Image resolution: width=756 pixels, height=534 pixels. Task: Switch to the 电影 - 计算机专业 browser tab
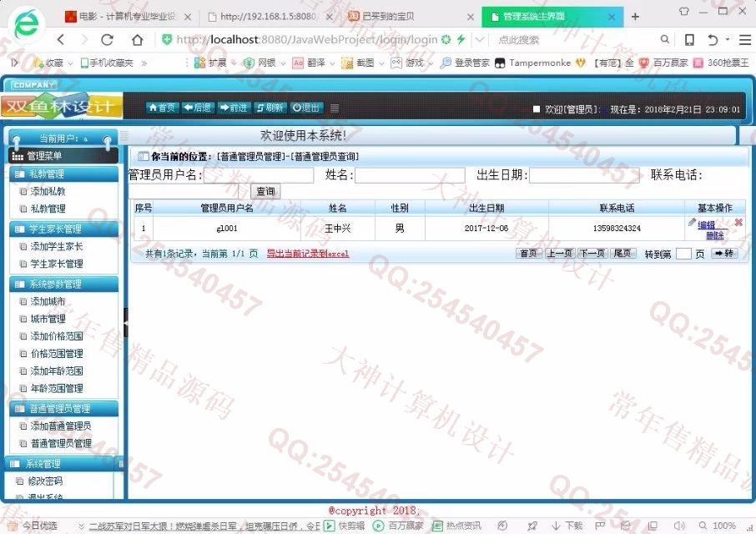click(126, 17)
